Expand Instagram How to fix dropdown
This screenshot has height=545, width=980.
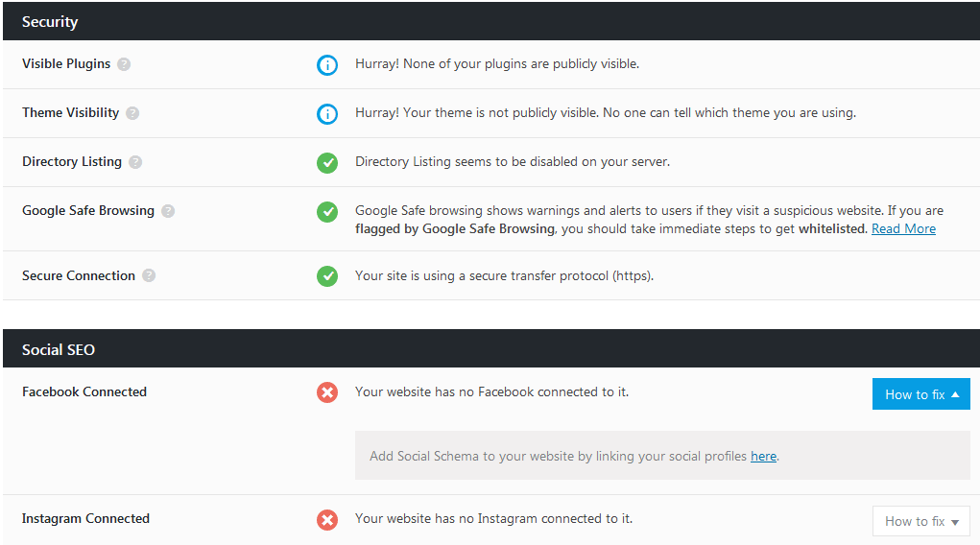[921, 521]
